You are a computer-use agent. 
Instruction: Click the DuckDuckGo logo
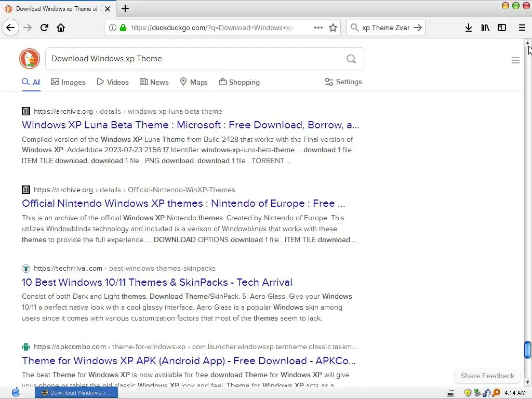[x=30, y=59]
